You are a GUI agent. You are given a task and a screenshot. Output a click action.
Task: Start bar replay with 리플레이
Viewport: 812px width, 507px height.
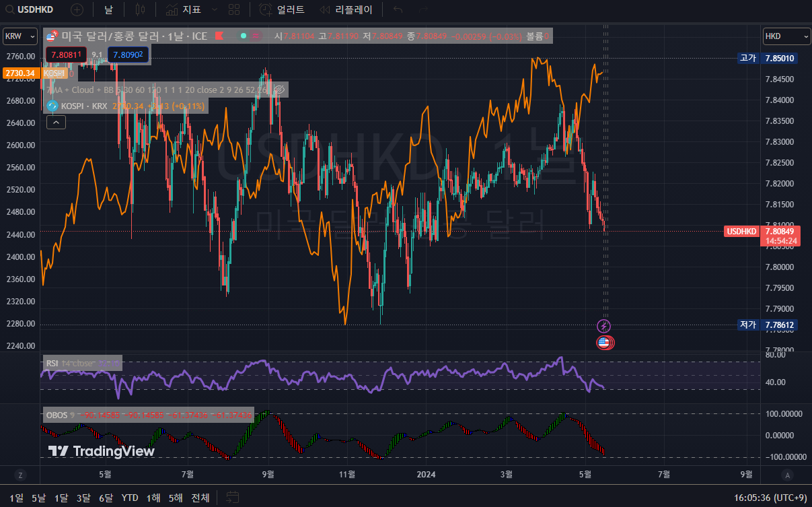point(344,9)
